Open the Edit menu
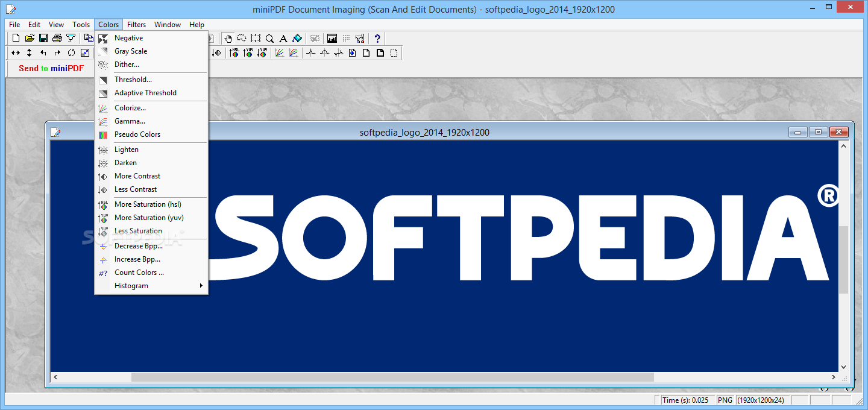Image resolution: width=868 pixels, height=410 pixels. click(x=34, y=25)
